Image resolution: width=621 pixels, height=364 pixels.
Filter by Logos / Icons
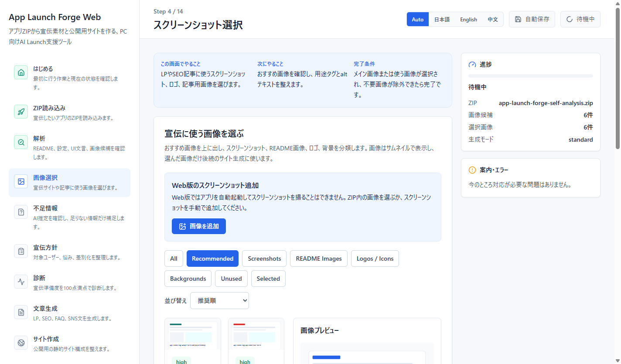pos(375,259)
